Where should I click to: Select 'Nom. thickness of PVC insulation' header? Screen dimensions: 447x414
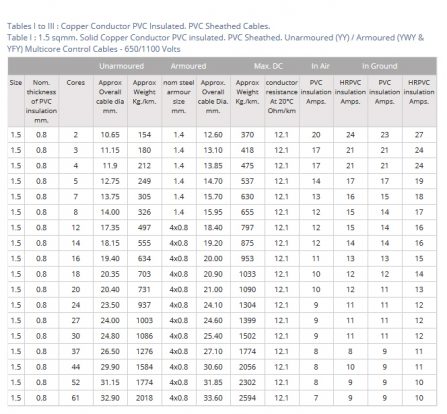click(41, 101)
